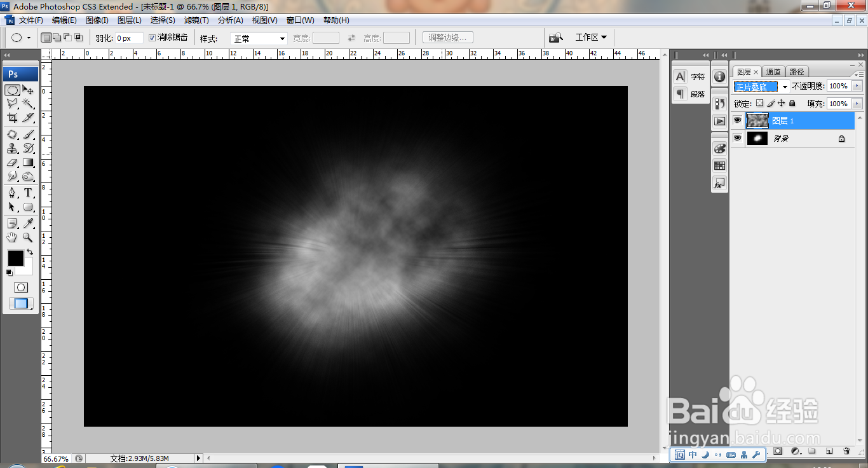Add layer mask in Layers panel
868x468 pixels.
(778, 451)
